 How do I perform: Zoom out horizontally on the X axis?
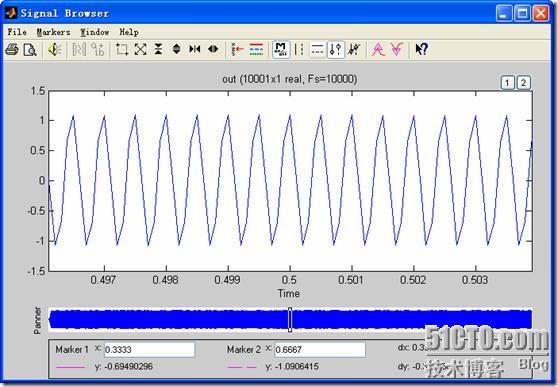click(x=213, y=49)
